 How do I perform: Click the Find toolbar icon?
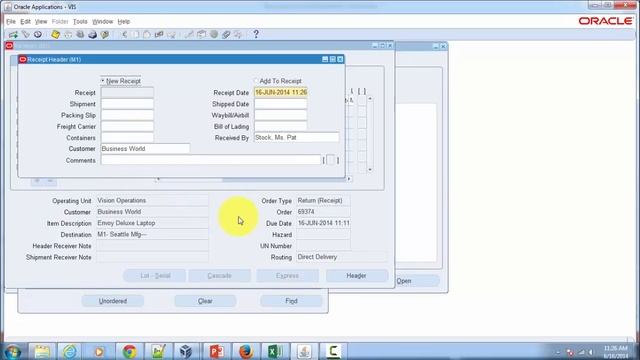pos(26,35)
